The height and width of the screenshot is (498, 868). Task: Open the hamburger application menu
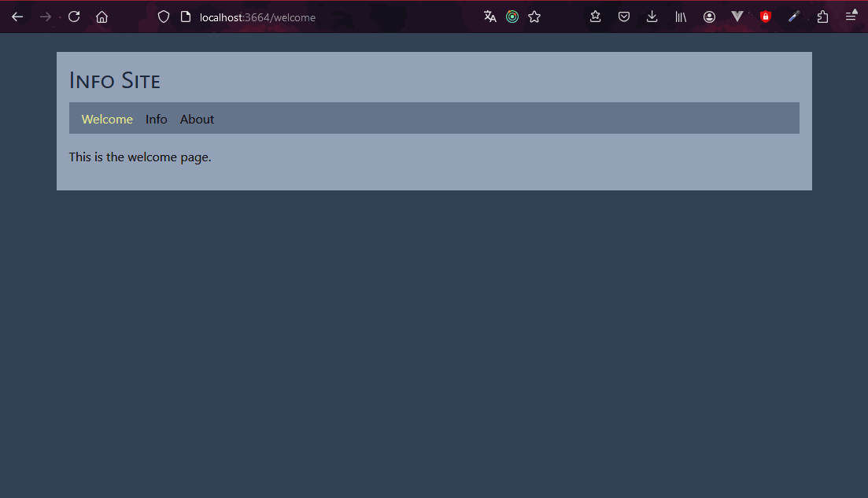click(x=851, y=17)
